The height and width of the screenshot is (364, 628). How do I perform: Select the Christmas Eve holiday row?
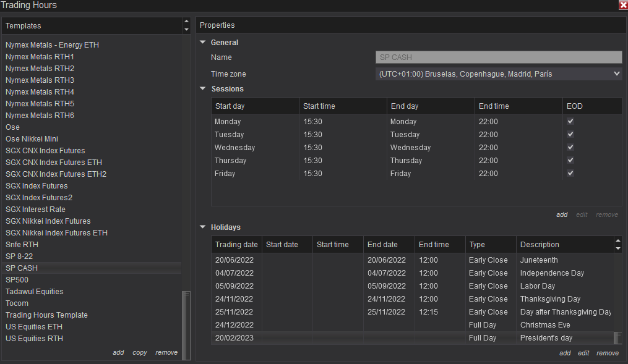click(x=412, y=325)
